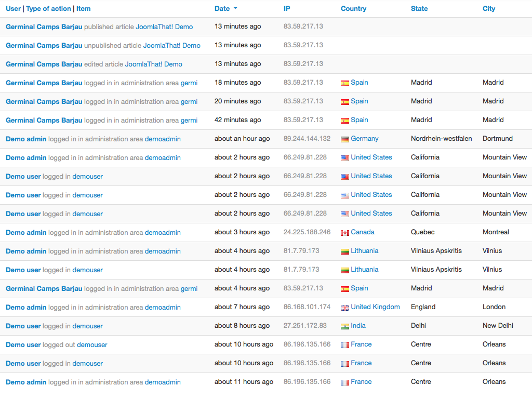Image resolution: width=532 pixels, height=399 pixels.
Task: Click 'Vilnius' in the Demo admin row
Action: tap(492, 251)
